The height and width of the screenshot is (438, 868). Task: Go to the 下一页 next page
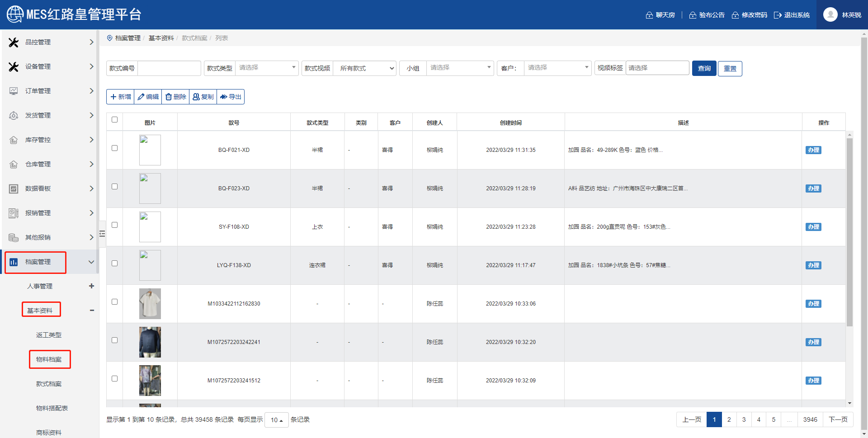[x=838, y=419]
